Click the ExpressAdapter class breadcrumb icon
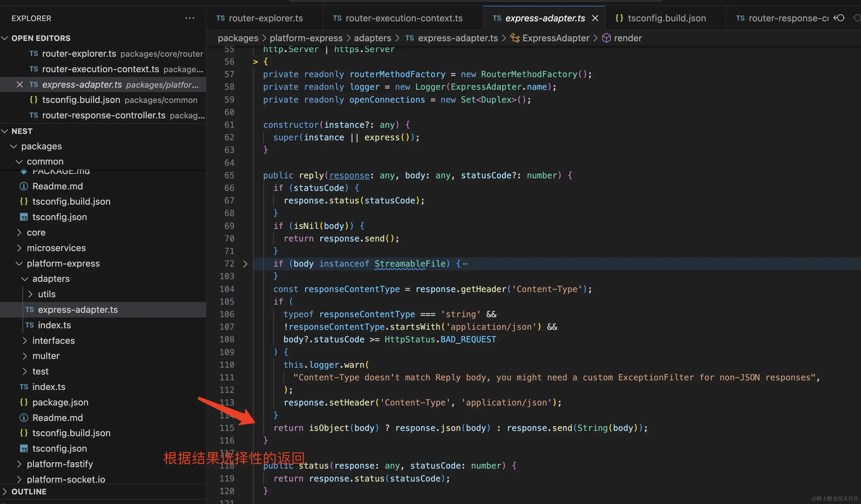 coord(514,38)
